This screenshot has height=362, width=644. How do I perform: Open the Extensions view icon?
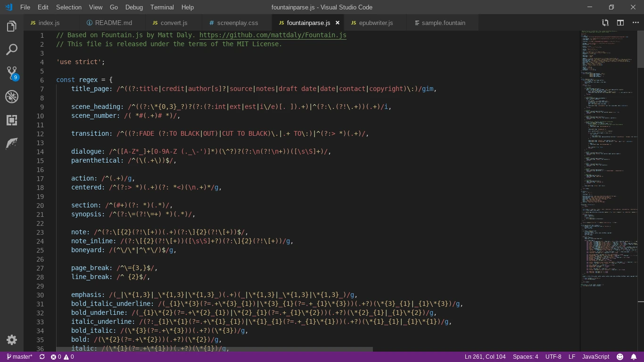(12, 120)
